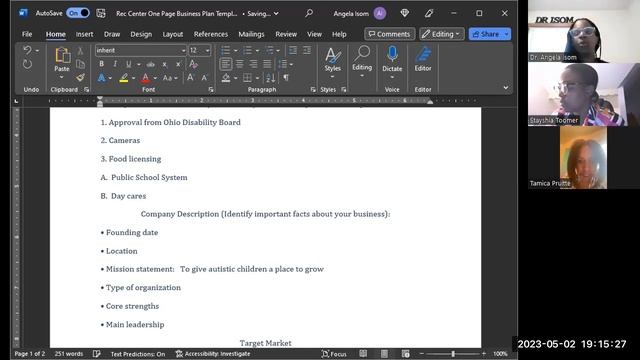Toggle Bold formatting

101,64
